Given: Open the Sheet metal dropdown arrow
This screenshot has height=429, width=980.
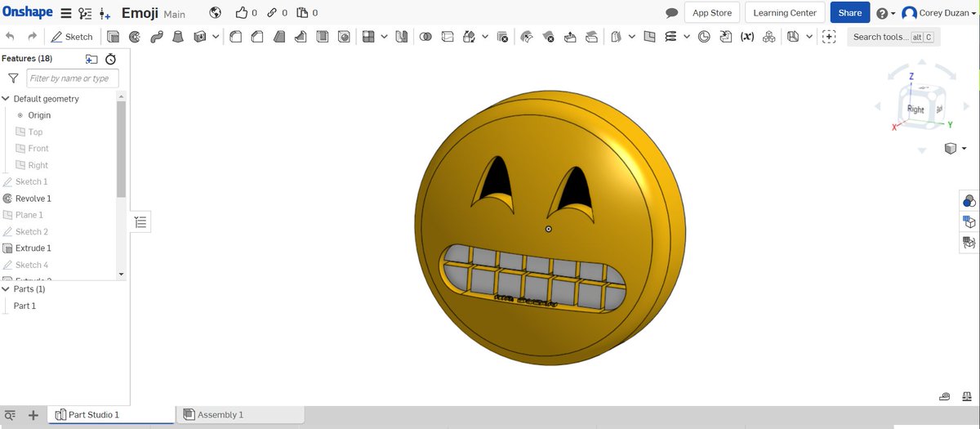Looking at the screenshot, I should coord(809,37).
